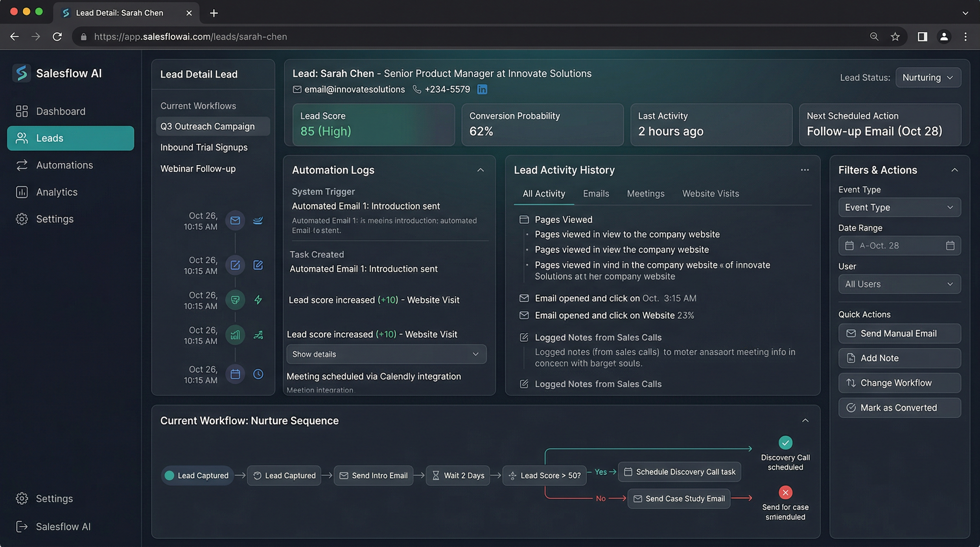Open Analytics from the sidebar

[x=57, y=192]
